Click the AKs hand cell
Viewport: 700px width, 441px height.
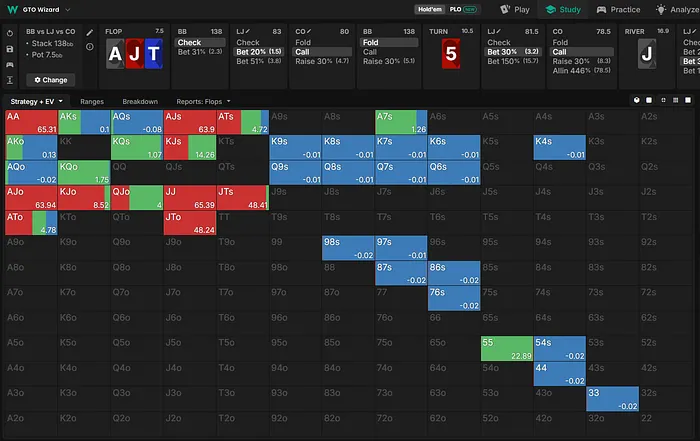click(x=84, y=122)
